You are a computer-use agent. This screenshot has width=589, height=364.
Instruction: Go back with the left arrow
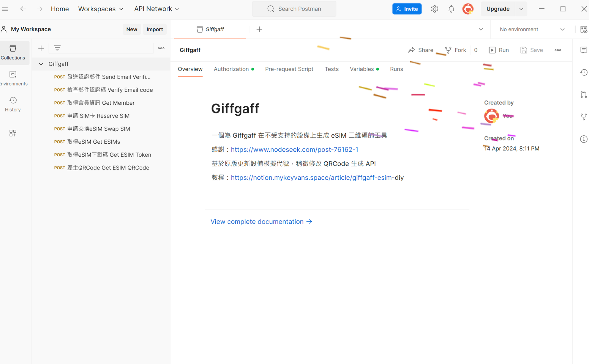(23, 9)
